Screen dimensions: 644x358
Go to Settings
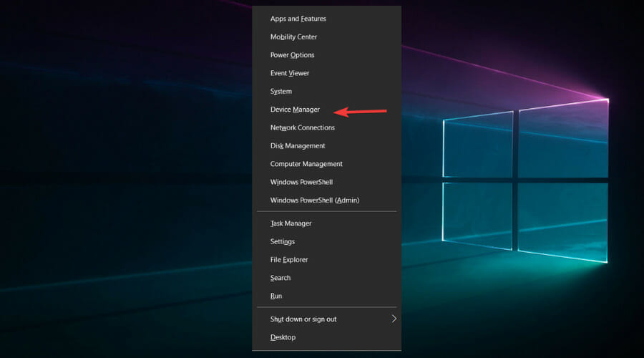pyautogui.click(x=326, y=241)
